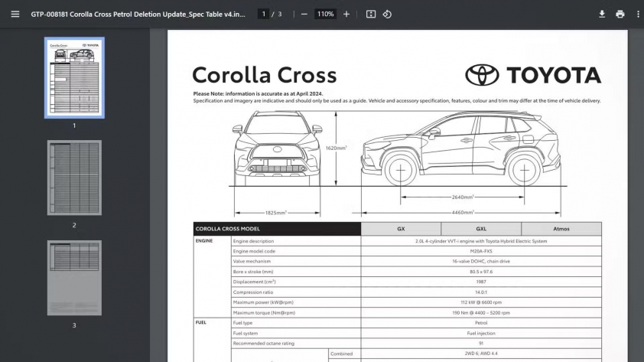
Task: Click the 'Valve mechanism' row label
Action: pyautogui.click(x=252, y=261)
